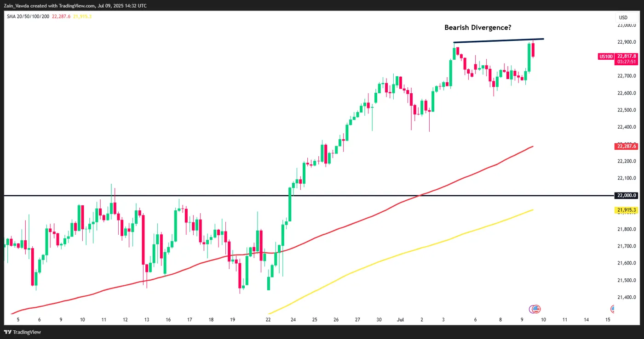
Task: Click the date label 24 on the time axis
Action: [x=293, y=319]
